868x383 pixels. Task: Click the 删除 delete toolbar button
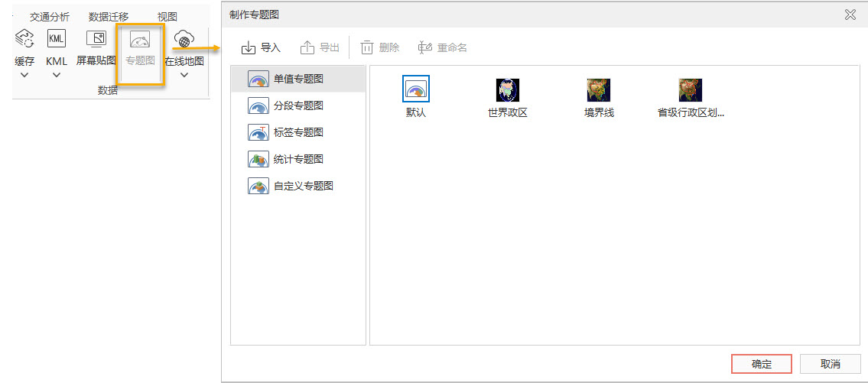(x=380, y=47)
